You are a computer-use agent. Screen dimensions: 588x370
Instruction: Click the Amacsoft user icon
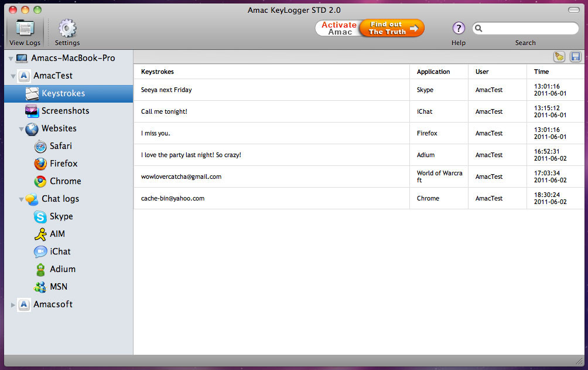click(24, 305)
